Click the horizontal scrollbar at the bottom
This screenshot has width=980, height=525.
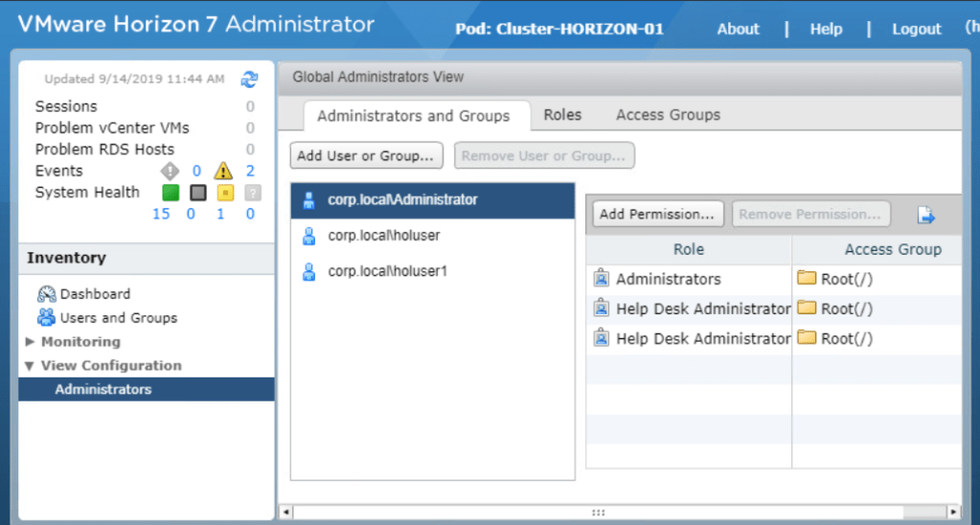coord(598,513)
